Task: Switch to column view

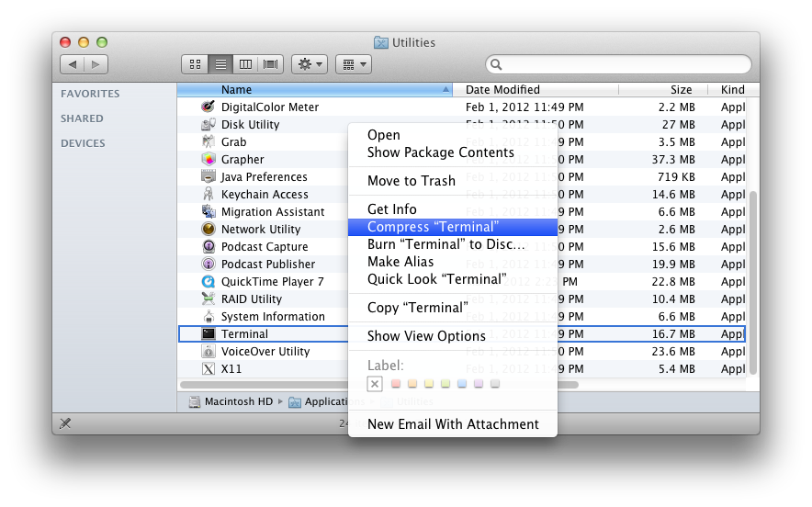Action: [245, 64]
